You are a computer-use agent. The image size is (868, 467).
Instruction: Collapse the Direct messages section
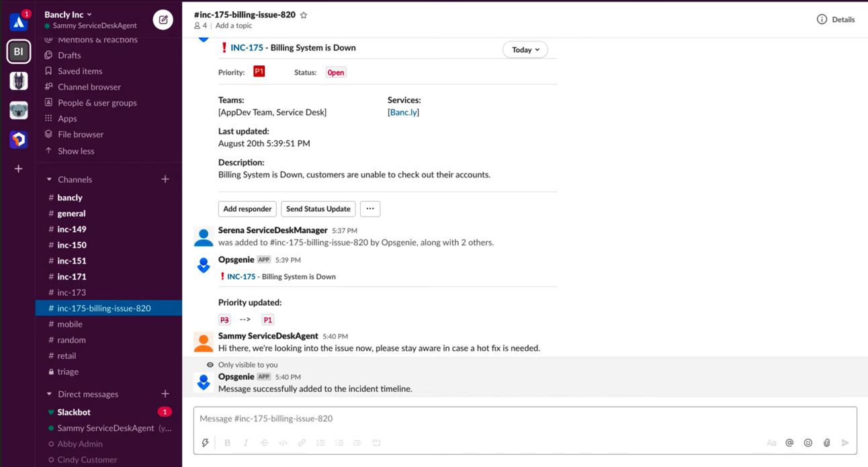click(49, 394)
